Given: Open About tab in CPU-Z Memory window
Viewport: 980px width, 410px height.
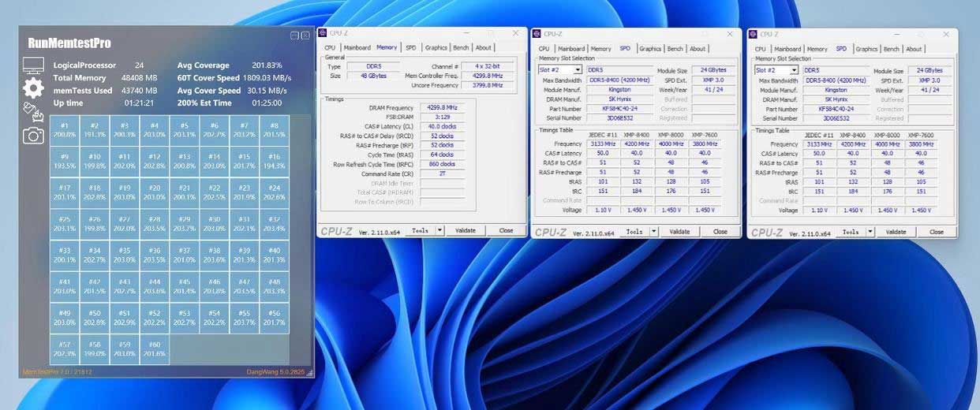Looking at the screenshot, I should [x=483, y=47].
